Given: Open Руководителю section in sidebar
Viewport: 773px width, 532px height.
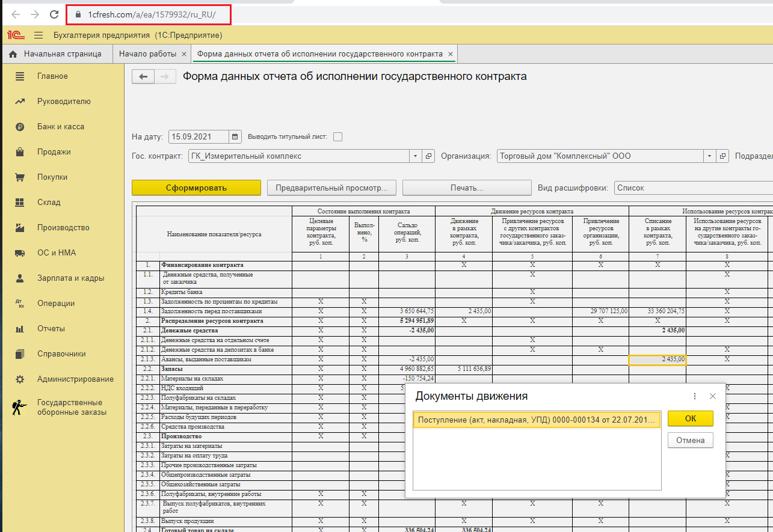Looking at the screenshot, I should [63, 102].
